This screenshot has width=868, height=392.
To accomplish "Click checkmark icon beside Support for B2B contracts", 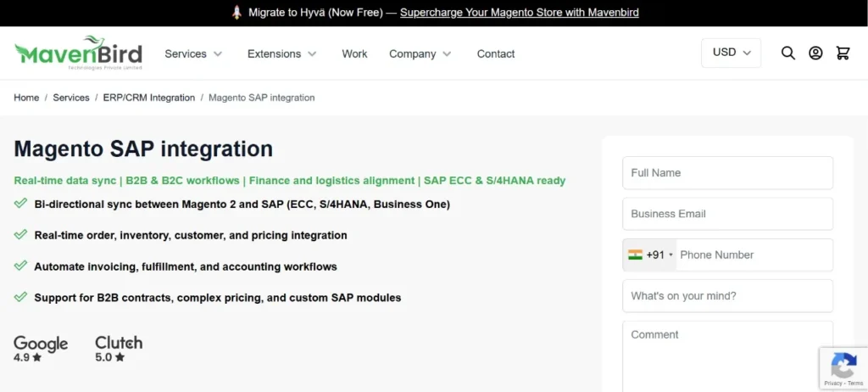I will [x=20, y=297].
